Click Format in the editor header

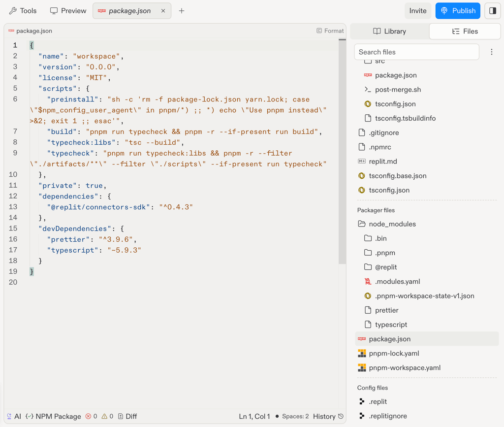pyautogui.click(x=330, y=31)
